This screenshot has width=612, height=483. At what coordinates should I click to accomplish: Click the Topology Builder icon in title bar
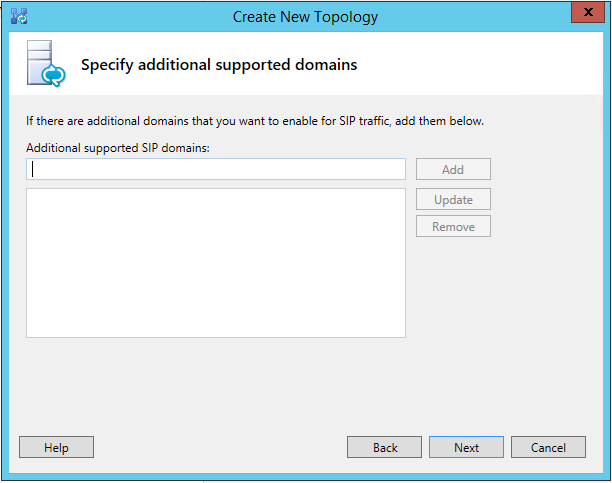[x=19, y=16]
